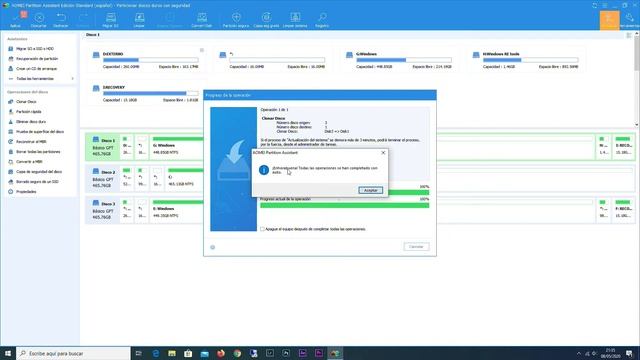Screen dimensions: 640x360
Task: Open Copia de seguridad del disco
Action: (39, 171)
